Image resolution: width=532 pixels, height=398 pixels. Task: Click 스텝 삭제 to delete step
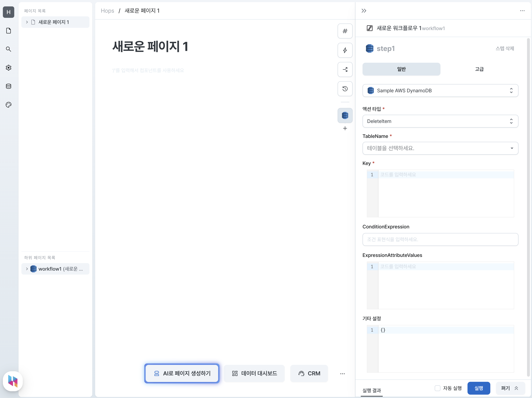tap(505, 48)
